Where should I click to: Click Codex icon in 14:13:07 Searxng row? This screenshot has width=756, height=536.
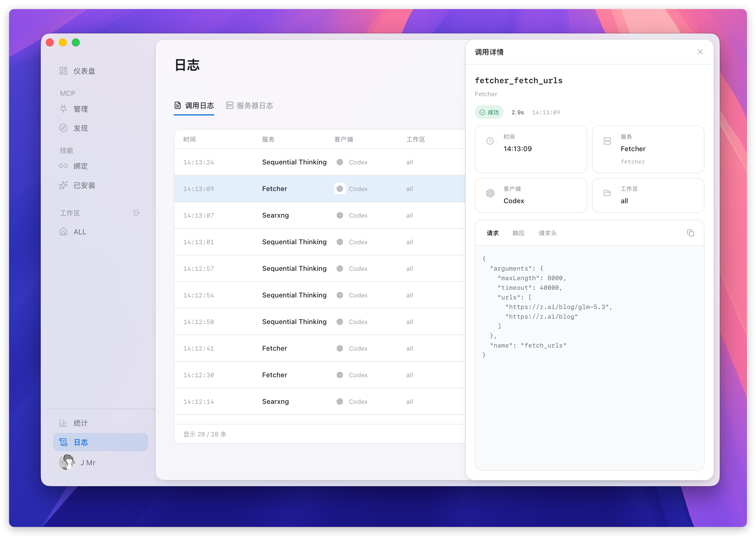(340, 215)
